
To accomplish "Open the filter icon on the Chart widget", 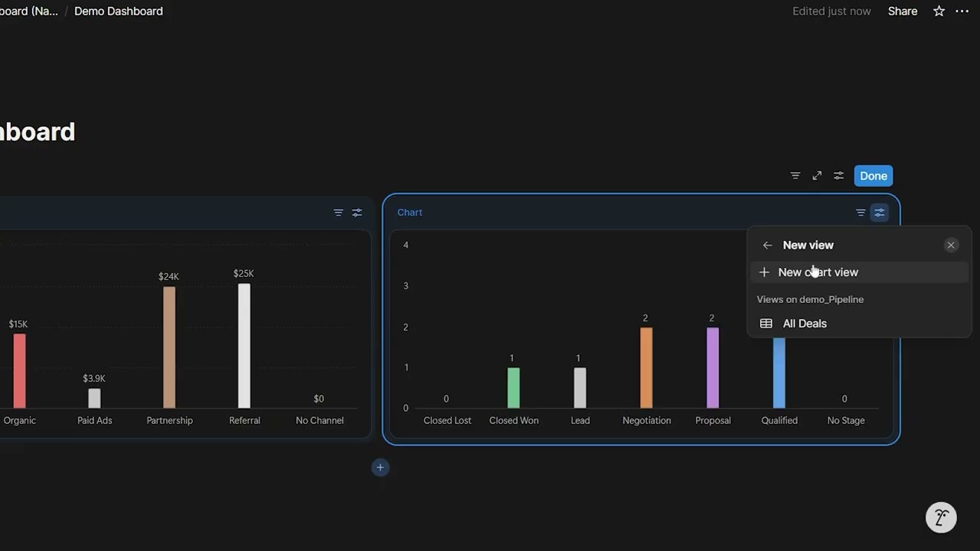I will [861, 212].
